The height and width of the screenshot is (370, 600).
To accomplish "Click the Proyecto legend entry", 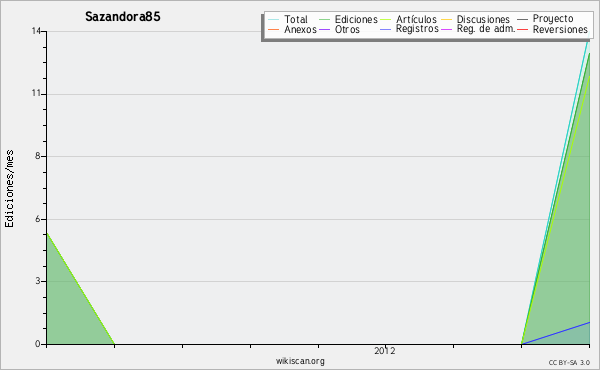I will pos(545,19).
